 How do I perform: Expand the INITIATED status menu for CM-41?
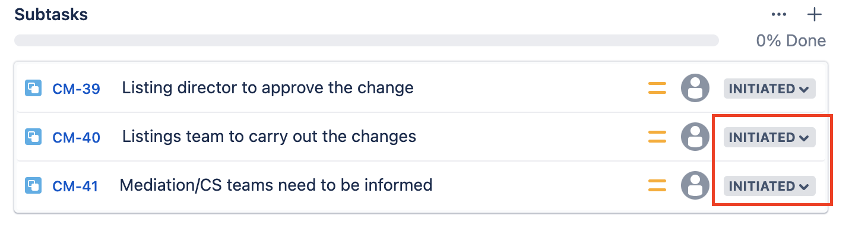769,186
